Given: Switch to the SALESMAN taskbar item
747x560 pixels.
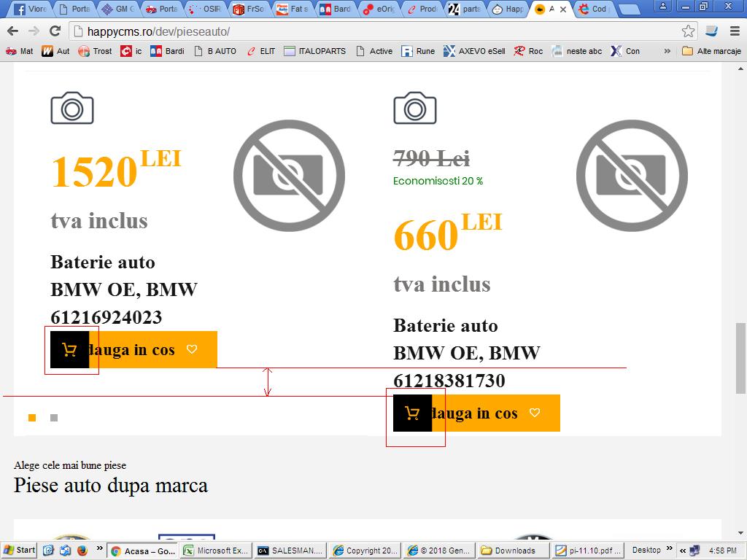Looking at the screenshot, I should coord(290,551).
